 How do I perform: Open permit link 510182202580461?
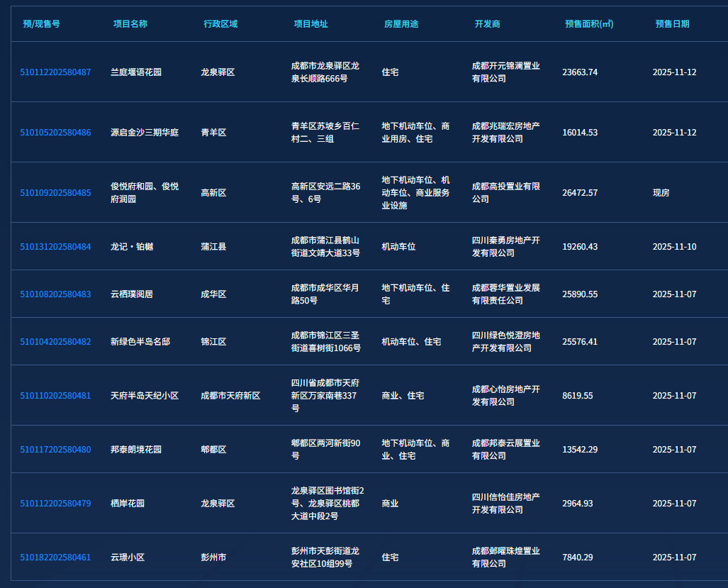click(55, 558)
